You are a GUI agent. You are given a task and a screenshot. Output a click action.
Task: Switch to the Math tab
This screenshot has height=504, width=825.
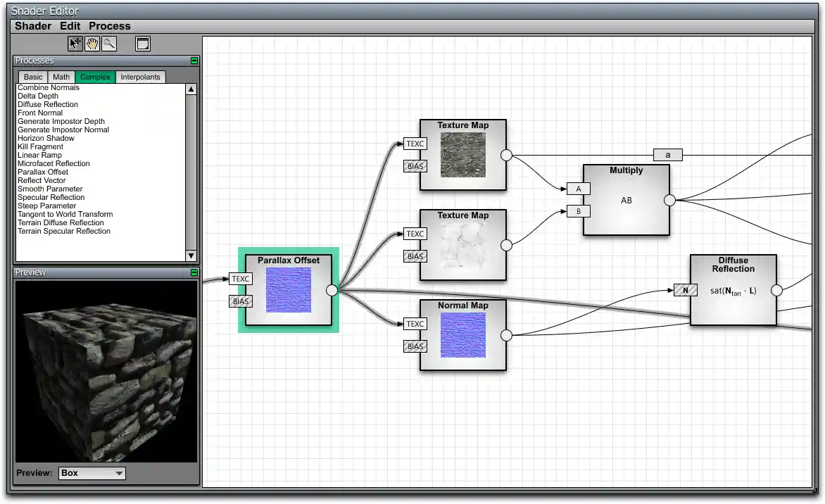[x=61, y=77]
